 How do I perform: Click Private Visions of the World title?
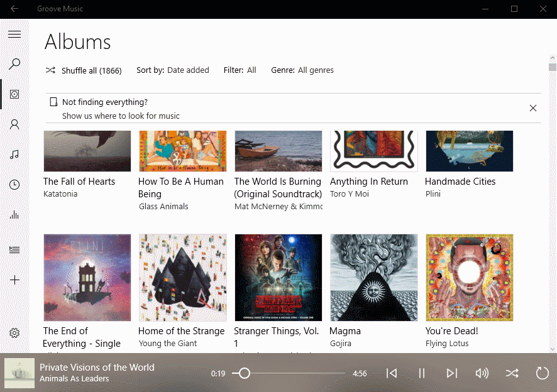[x=97, y=367]
